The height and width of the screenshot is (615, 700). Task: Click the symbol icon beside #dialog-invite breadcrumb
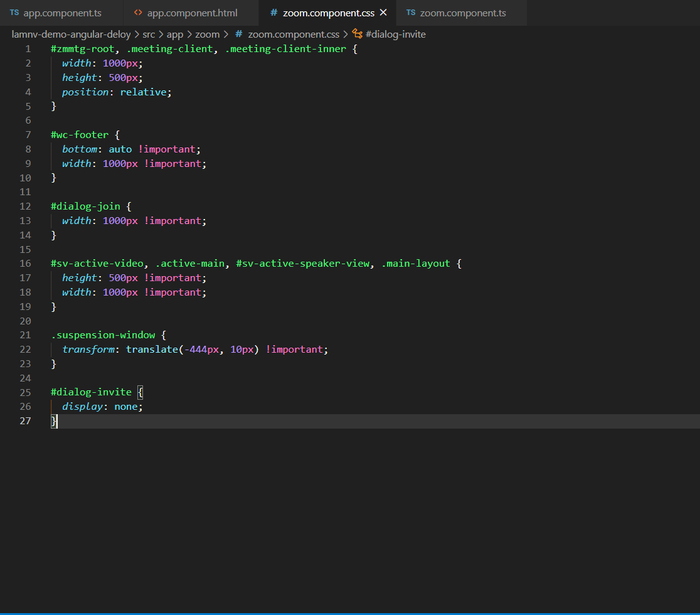(x=358, y=35)
